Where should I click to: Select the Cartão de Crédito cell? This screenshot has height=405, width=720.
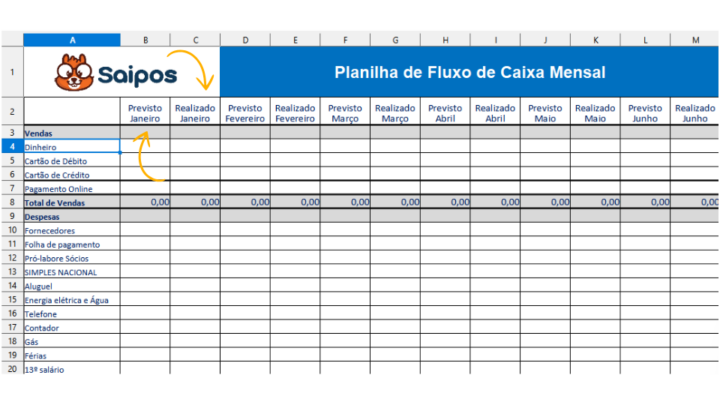coord(72,174)
